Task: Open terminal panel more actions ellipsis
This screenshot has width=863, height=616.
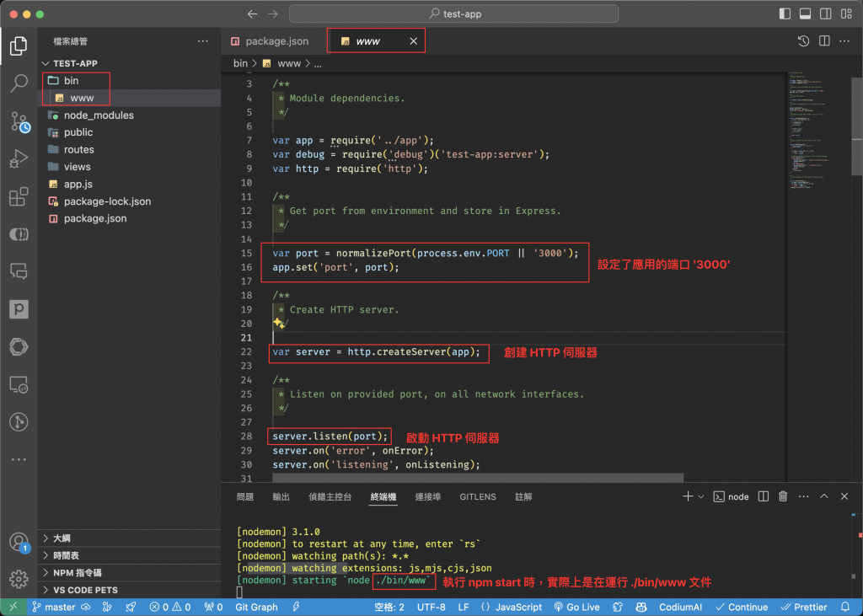Action: click(803, 496)
